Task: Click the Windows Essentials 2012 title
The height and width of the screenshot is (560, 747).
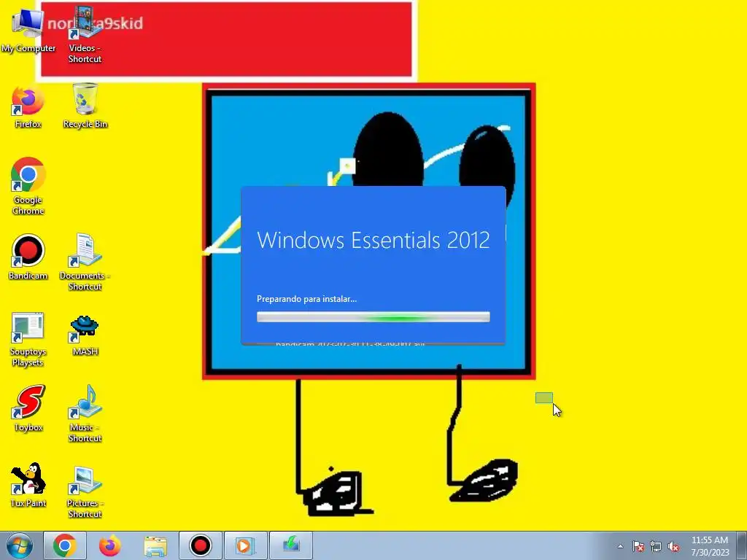Action: coord(373,240)
